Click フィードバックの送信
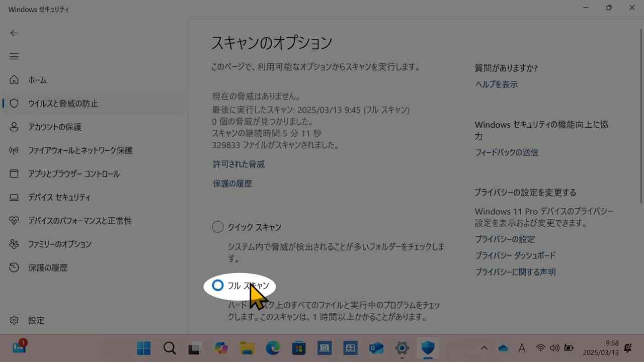Image resolution: width=644 pixels, height=362 pixels. (507, 152)
